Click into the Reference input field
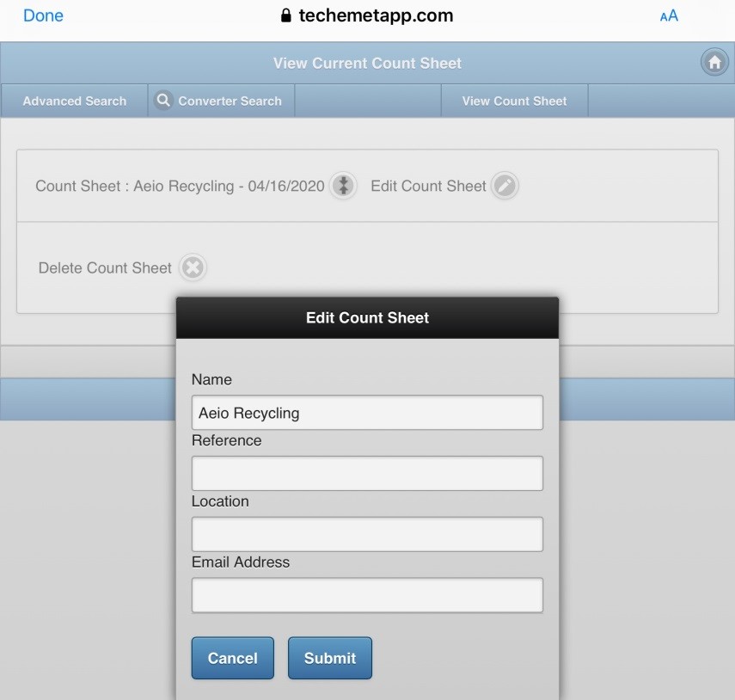The width and height of the screenshot is (735, 700). [x=367, y=474]
